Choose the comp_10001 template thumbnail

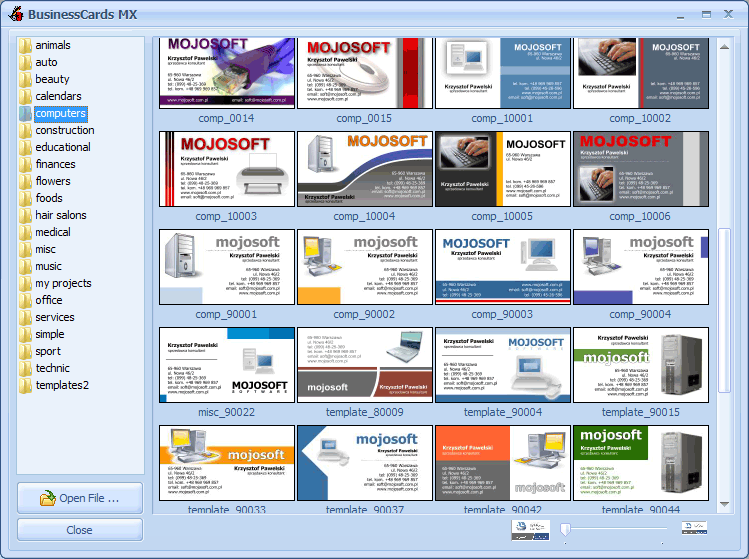(x=503, y=73)
